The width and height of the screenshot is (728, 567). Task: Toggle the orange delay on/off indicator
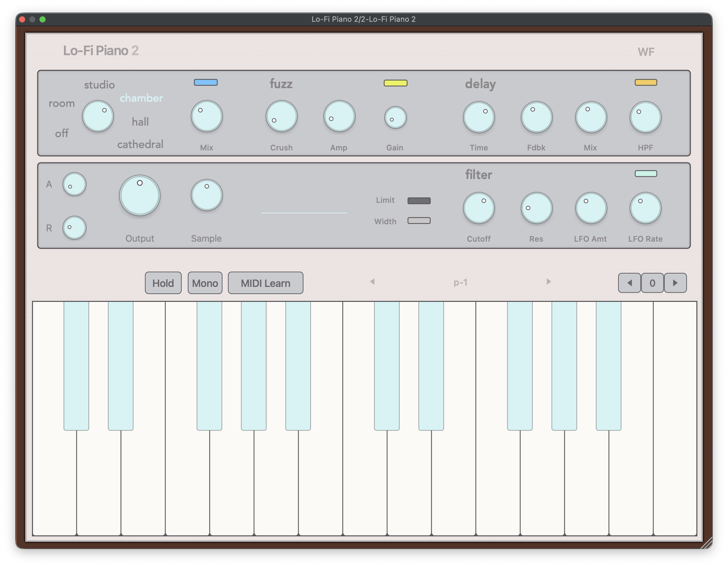(x=646, y=82)
